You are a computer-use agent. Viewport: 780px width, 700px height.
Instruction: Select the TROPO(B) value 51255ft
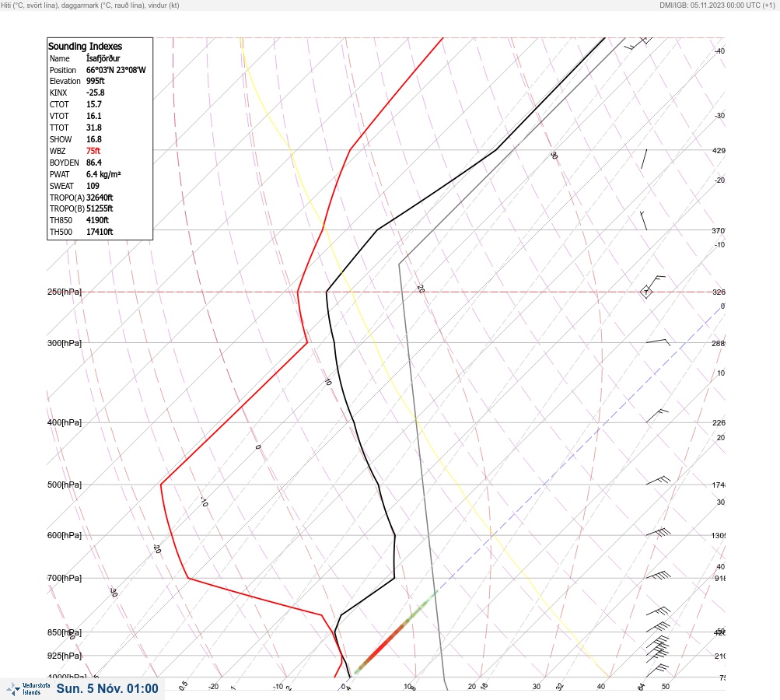pos(100,208)
